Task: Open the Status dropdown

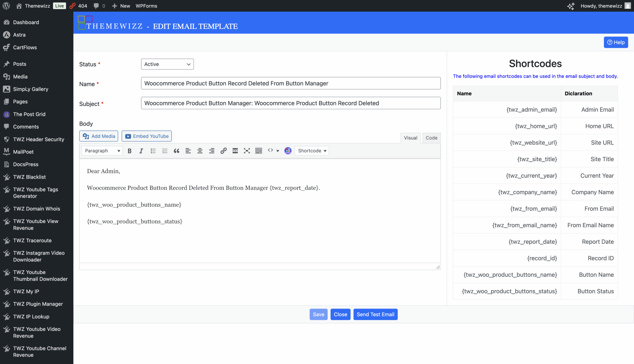Action: tap(167, 64)
